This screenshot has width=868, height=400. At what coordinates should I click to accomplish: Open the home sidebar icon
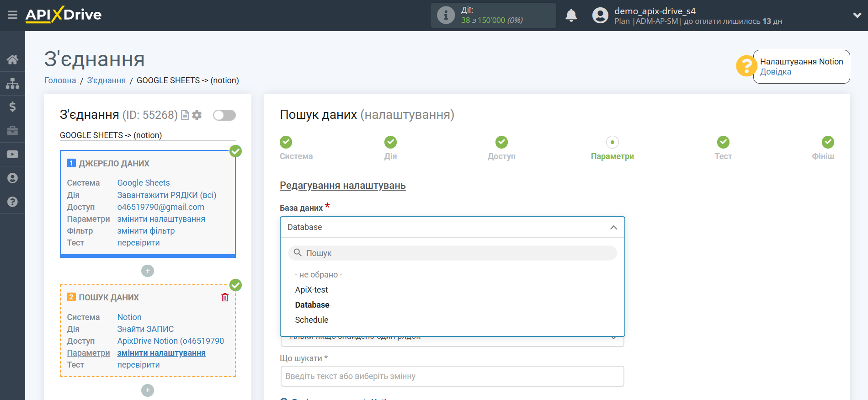pyautogui.click(x=12, y=59)
